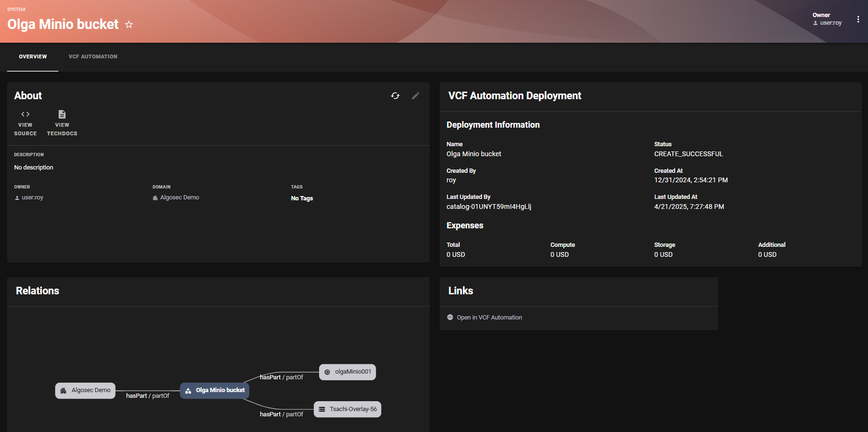Click the Algosec Demo node domain icon

(63, 391)
